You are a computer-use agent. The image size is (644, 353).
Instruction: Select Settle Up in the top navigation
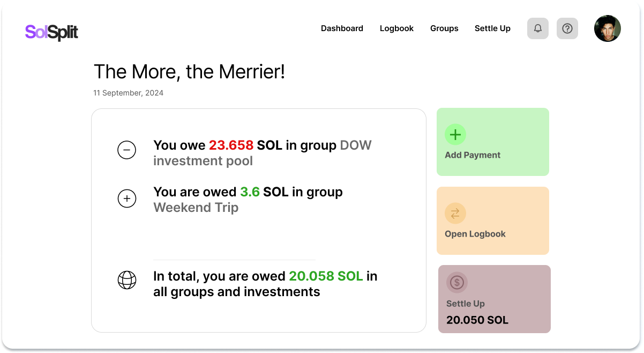point(492,28)
